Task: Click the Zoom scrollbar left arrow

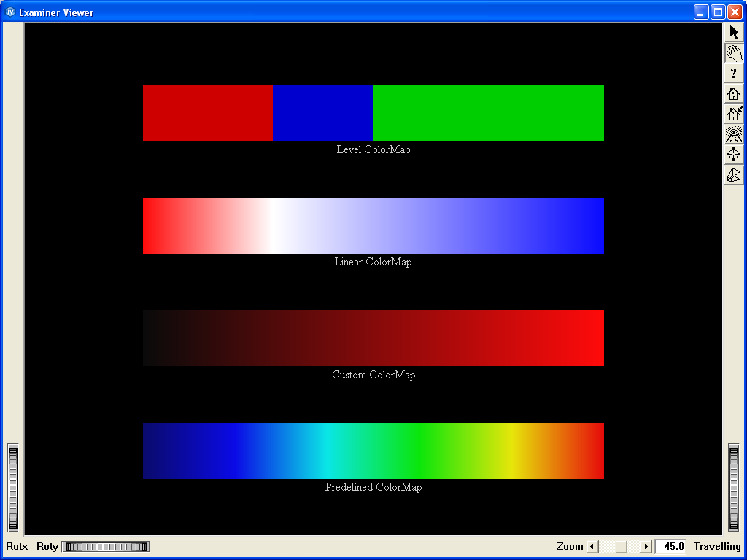Action: click(592, 547)
